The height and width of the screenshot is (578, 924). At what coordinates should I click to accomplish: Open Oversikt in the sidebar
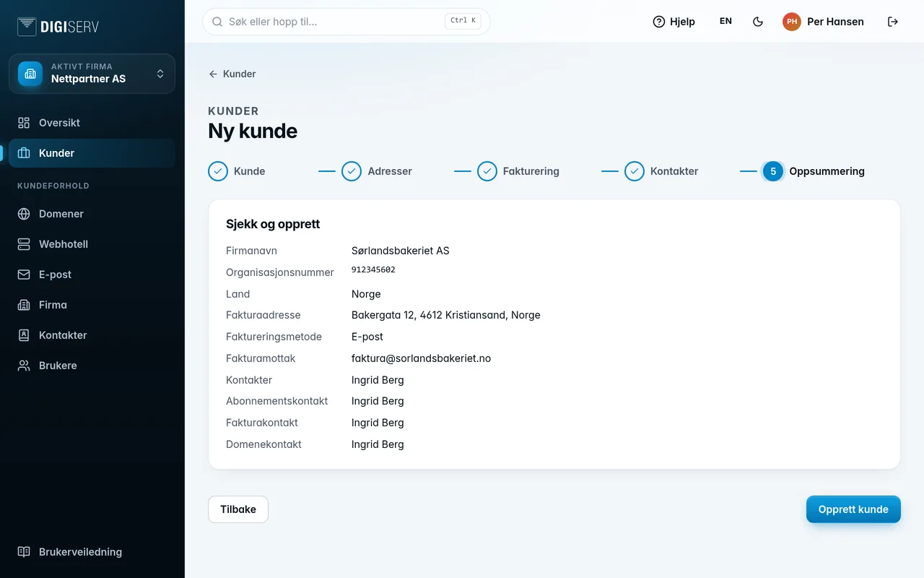pyautogui.click(x=92, y=123)
